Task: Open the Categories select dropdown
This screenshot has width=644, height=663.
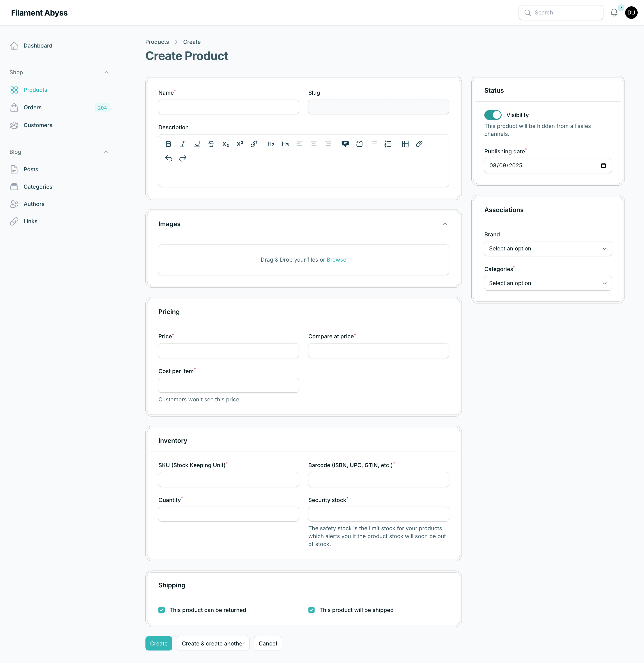Action: [x=548, y=283]
